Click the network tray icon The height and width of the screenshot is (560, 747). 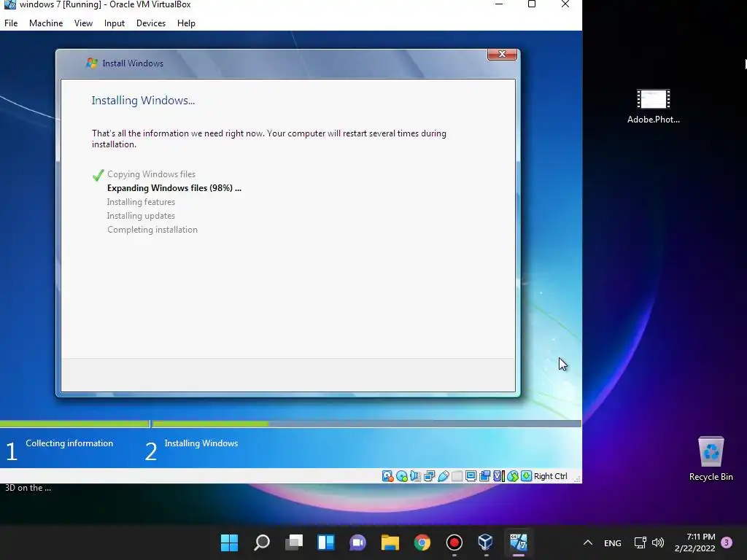coord(640,542)
